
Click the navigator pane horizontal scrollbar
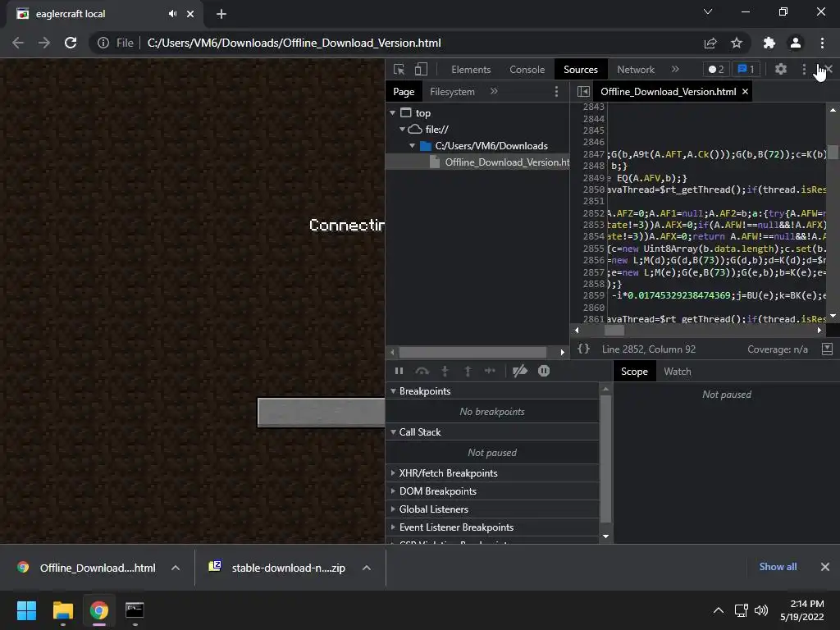(473, 352)
